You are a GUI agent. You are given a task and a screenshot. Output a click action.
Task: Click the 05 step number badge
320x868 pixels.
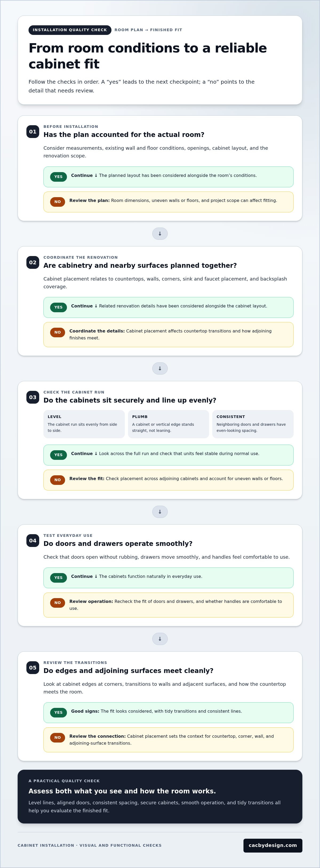[33, 667]
